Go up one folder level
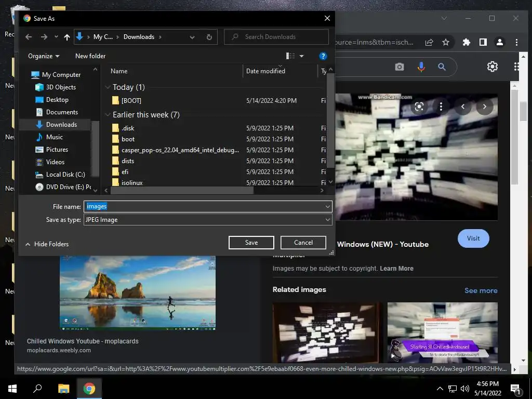532x399 pixels. click(67, 37)
